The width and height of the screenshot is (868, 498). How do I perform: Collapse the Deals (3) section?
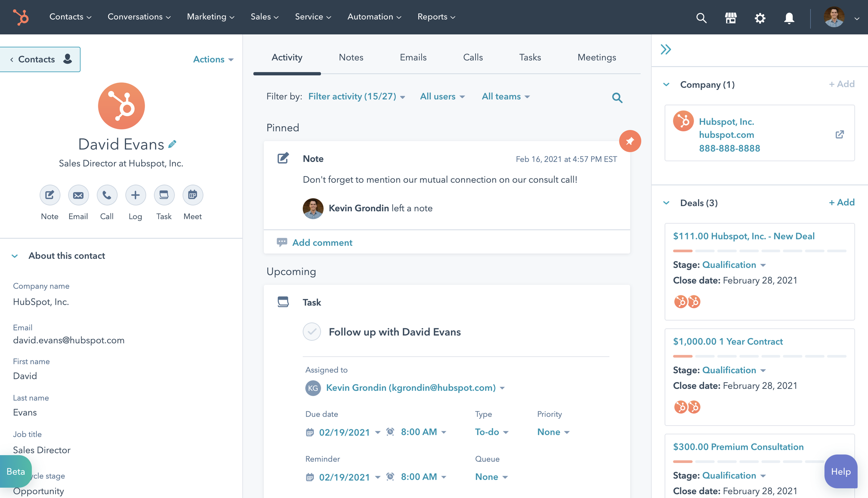[666, 203]
